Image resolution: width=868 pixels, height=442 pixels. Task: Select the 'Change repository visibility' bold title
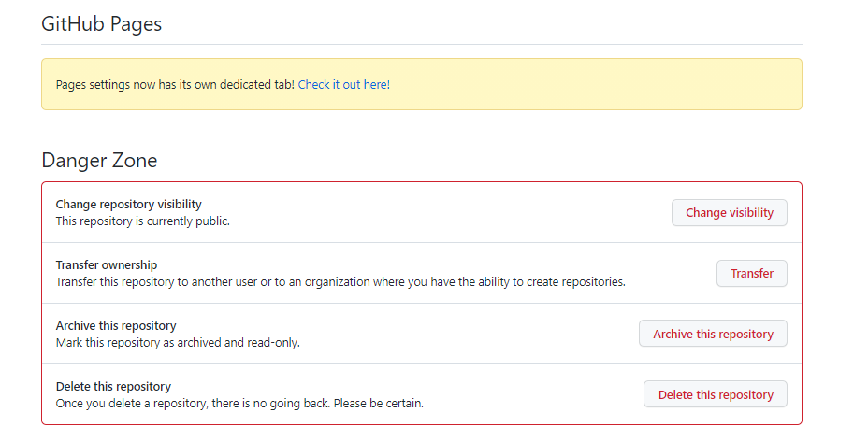128,204
